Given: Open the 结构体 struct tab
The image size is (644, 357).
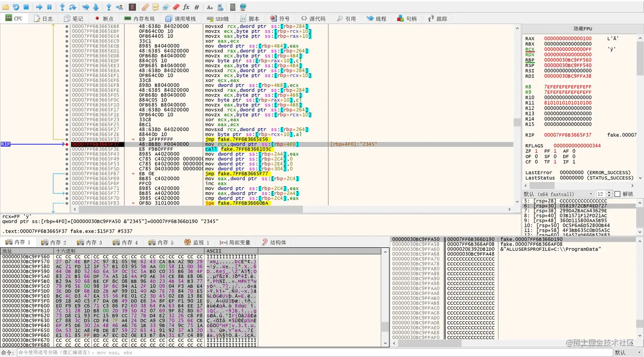Looking at the screenshot, I should [x=273, y=242].
